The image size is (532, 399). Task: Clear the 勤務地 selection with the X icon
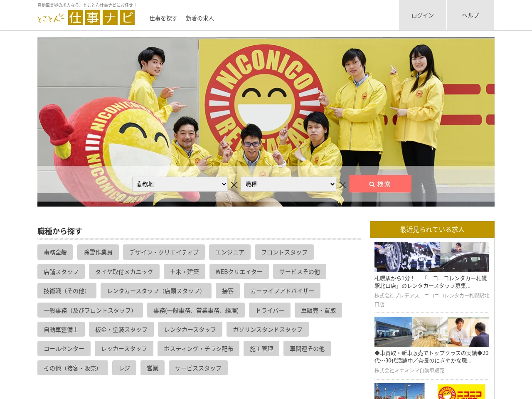pyautogui.click(x=234, y=185)
